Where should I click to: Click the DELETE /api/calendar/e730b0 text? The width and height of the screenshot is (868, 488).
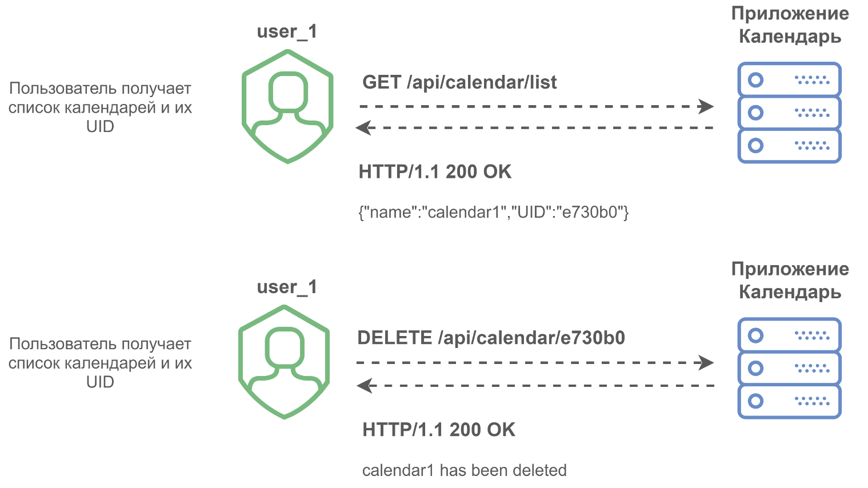pyautogui.click(x=491, y=338)
